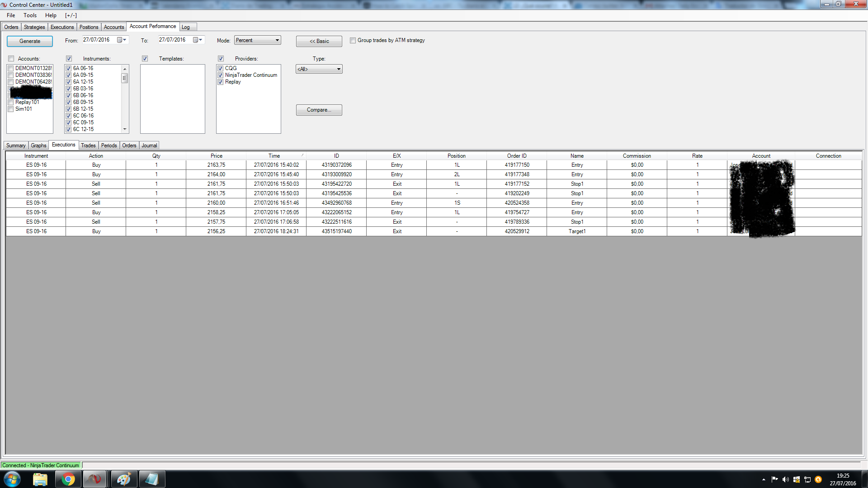Click the volume speaker tray icon
This screenshot has width=868, height=488.
click(785, 479)
